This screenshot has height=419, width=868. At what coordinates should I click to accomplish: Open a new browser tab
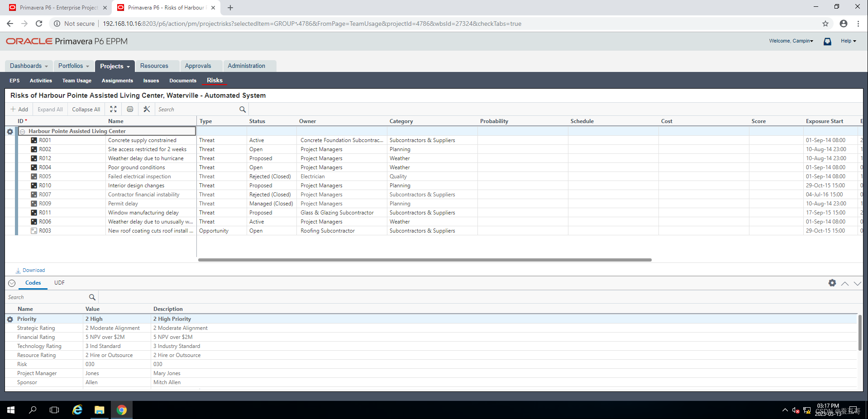230,8
